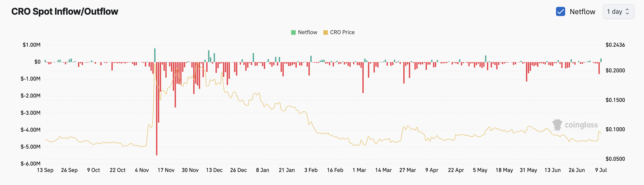Uncheck the Netflow checkbox in top right
The width and height of the screenshot is (644, 185).
pos(560,11)
